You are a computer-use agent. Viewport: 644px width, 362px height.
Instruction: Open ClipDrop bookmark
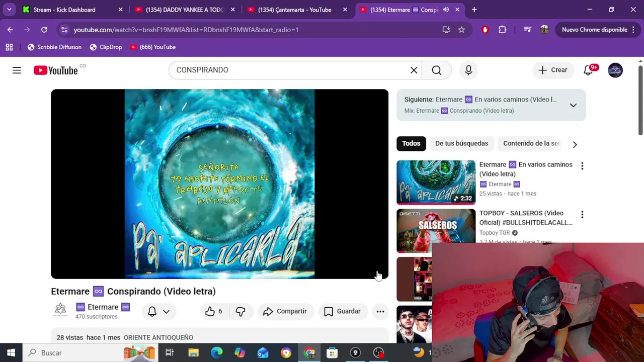point(106,47)
